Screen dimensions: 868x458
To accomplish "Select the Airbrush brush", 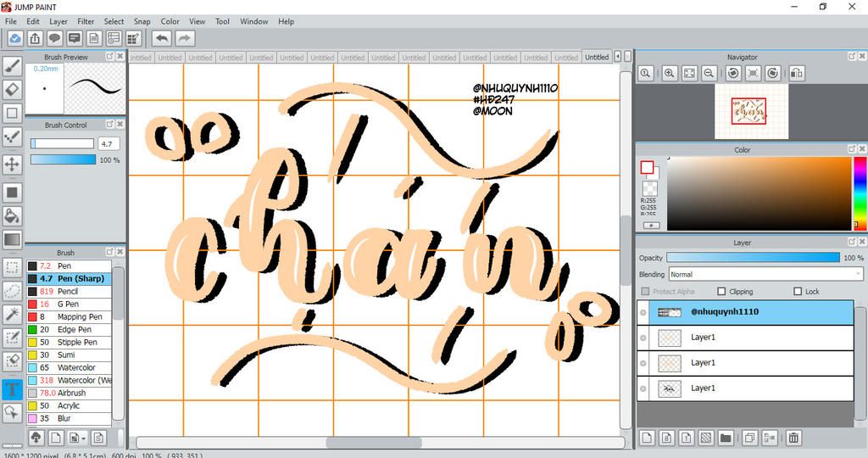I will [x=70, y=393].
